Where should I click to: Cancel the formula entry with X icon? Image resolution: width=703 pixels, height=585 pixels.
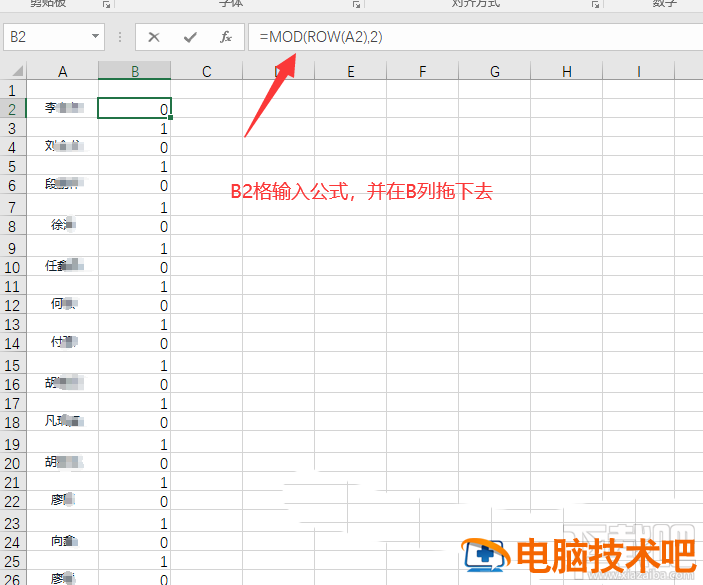(x=154, y=37)
